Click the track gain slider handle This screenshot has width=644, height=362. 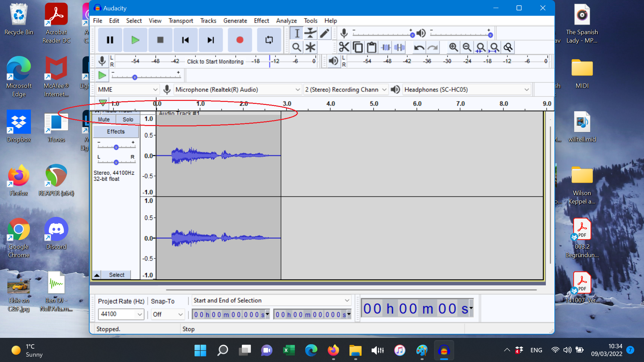click(x=116, y=147)
